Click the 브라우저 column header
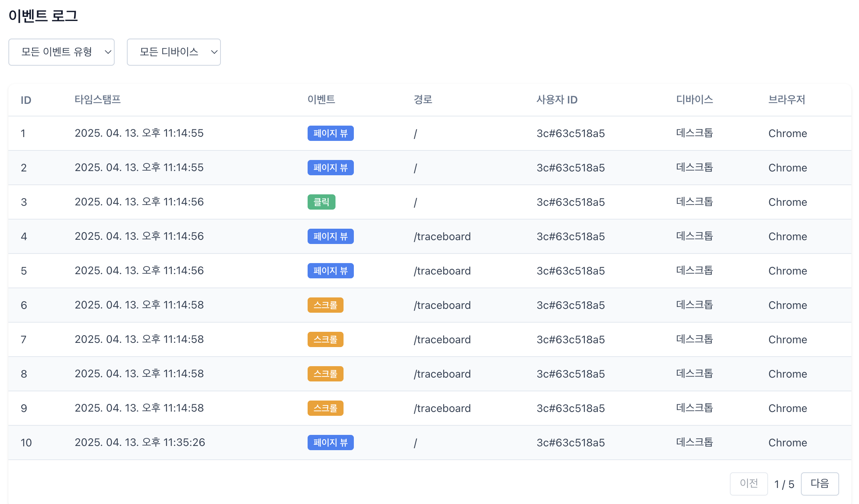This screenshot has height=504, width=859. pos(786,100)
